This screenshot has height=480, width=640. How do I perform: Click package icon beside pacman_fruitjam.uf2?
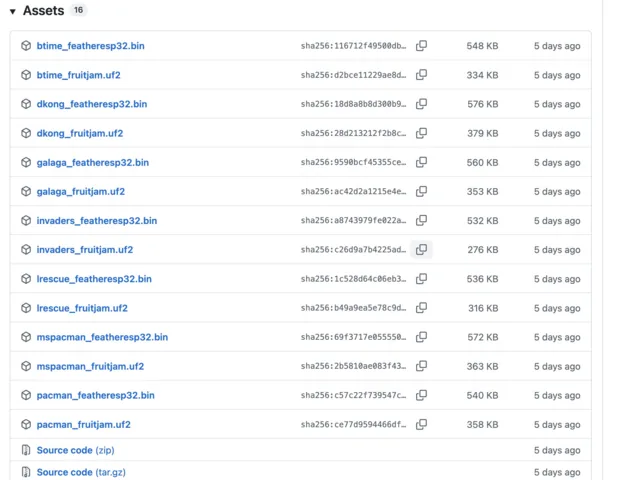26,424
